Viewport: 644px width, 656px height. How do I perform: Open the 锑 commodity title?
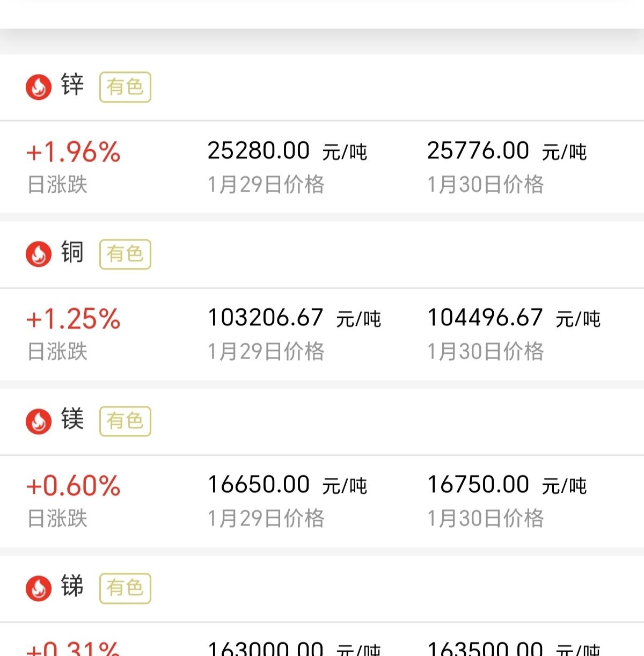[x=72, y=586]
